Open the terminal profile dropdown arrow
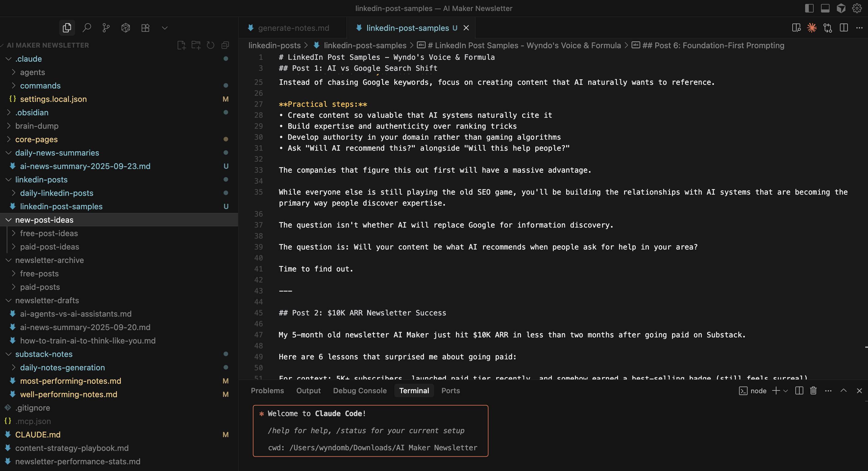Screen dimensions: 868x471 click(786, 390)
